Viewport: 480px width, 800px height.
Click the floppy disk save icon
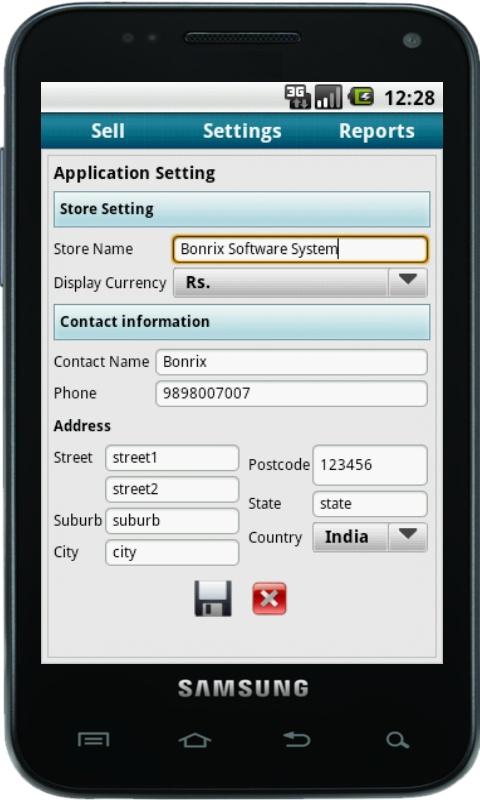pos(213,598)
